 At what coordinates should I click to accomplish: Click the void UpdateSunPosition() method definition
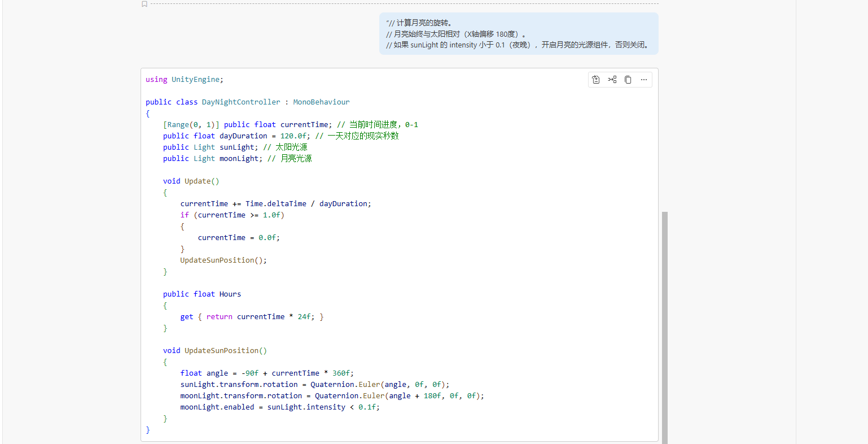pyautogui.click(x=214, y=351)
